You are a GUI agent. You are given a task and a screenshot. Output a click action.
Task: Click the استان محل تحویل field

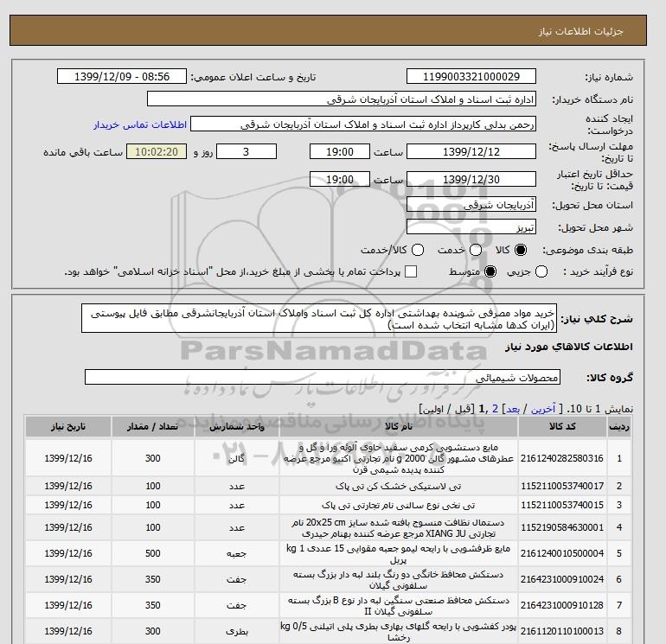pyautogui.click(x=471, y=205)
